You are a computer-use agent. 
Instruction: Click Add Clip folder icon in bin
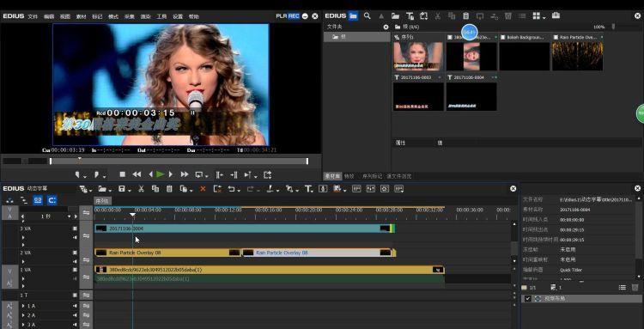tap(396, 16)
